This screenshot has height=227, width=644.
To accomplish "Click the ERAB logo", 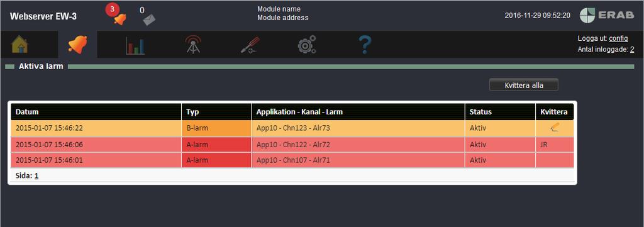I will tap(607, 16).
